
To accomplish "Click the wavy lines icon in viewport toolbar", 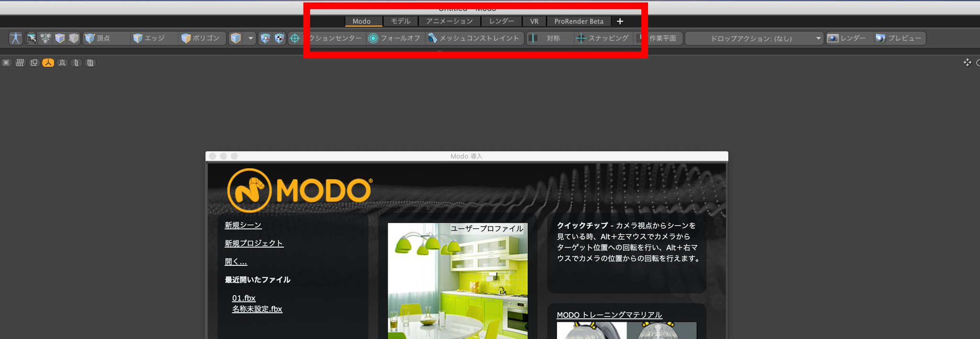I will coord(20,63).
